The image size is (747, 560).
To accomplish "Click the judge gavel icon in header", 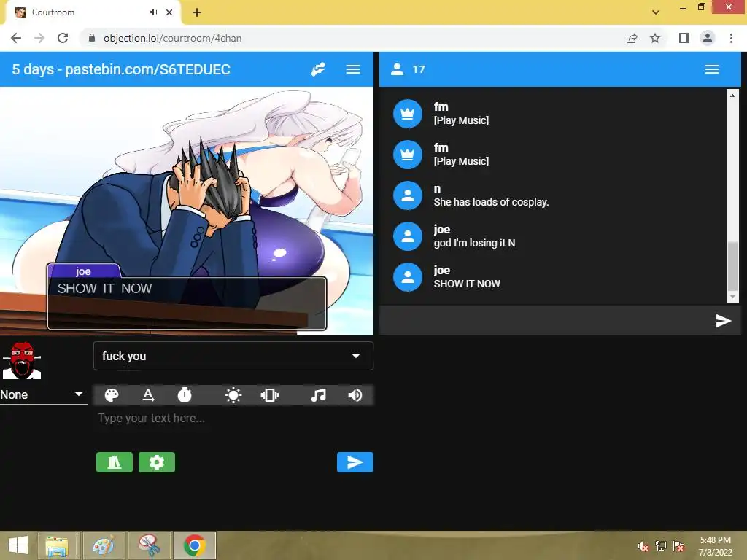I will (318, 69).
